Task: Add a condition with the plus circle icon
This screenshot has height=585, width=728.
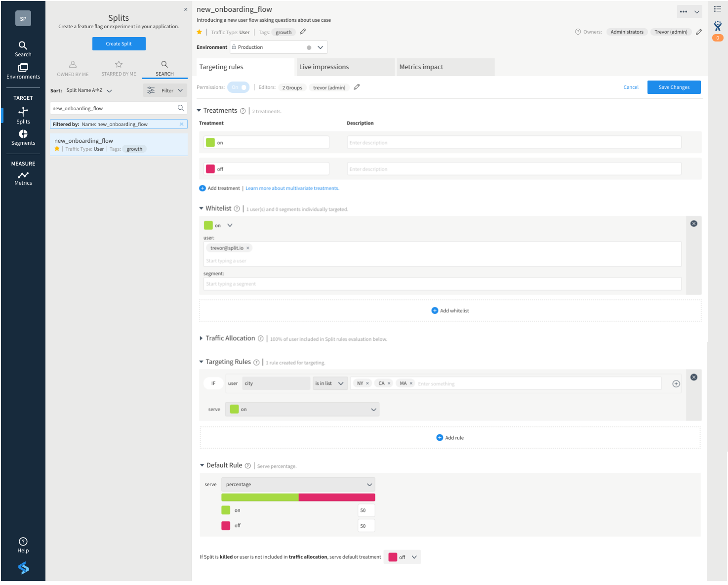Action: pos(676,384)
